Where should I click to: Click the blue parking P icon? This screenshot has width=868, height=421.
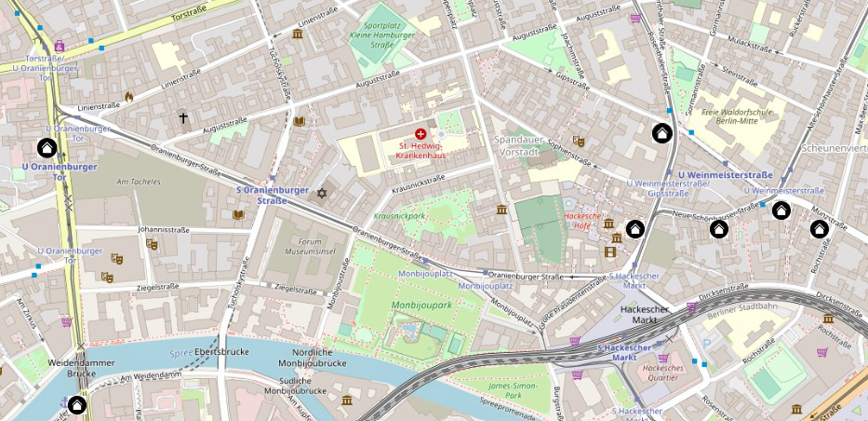point(706,344)
